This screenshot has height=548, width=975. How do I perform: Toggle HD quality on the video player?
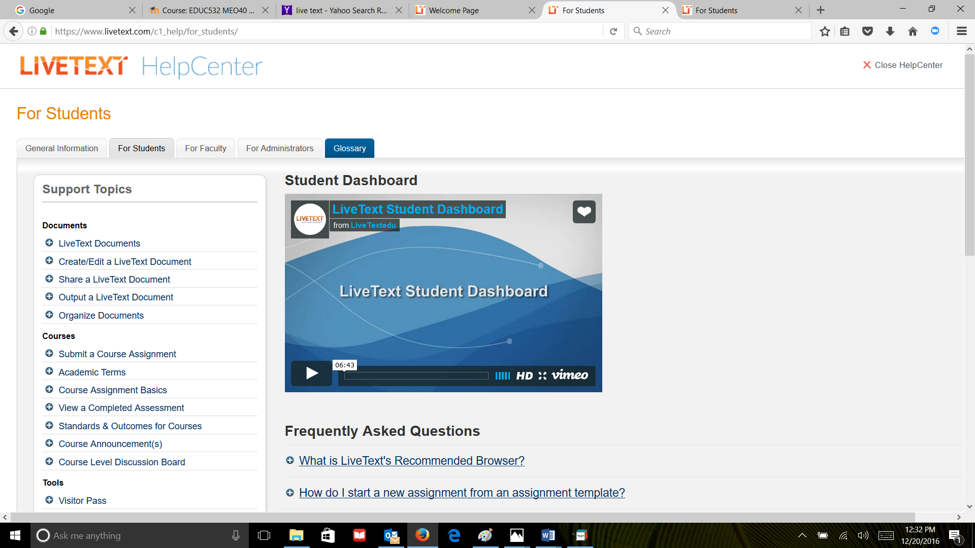524,376
